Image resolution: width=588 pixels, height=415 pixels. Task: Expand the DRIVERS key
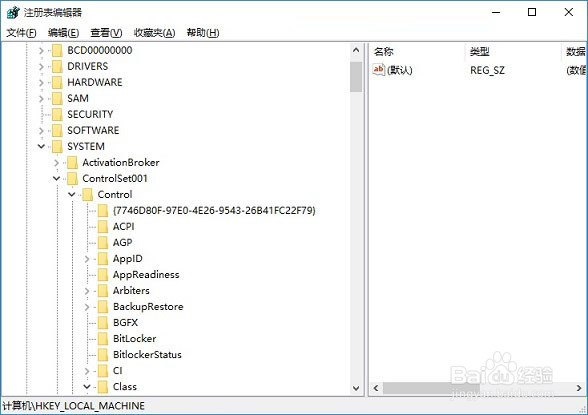pos(41,66)
